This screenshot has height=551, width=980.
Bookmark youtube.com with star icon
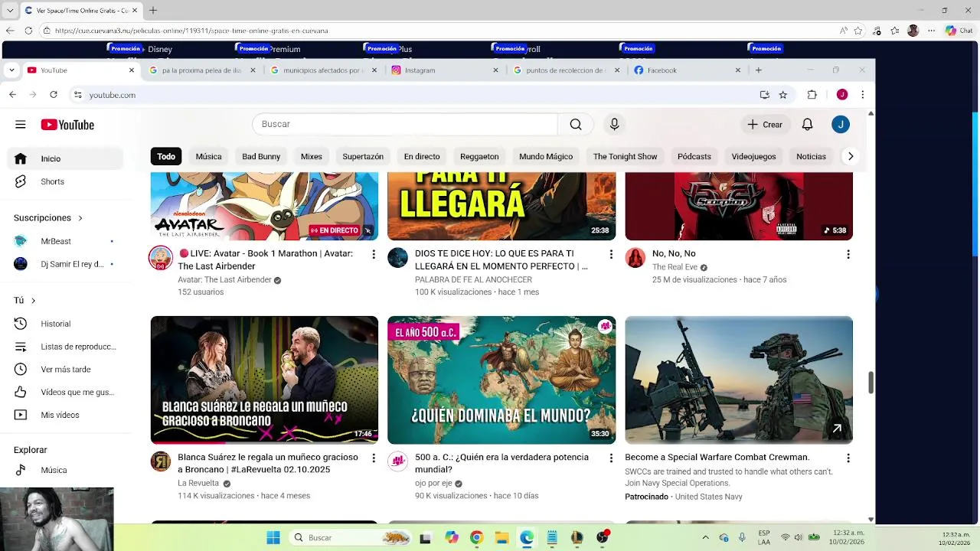(782, 95)
